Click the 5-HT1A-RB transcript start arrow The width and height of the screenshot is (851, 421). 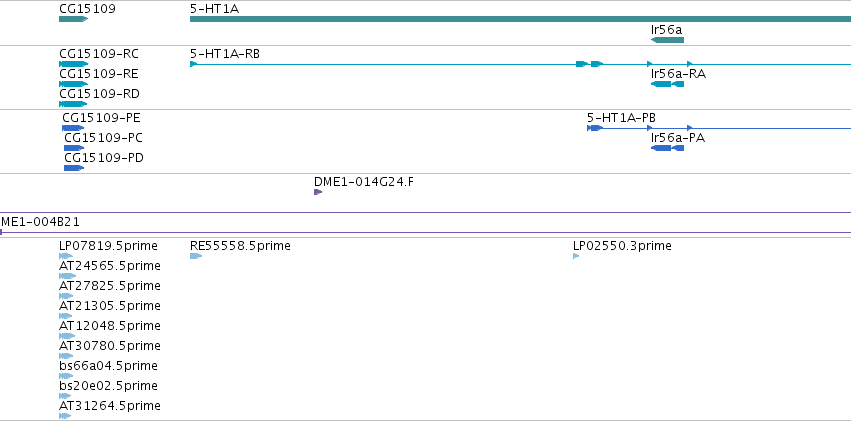pos(193,64)
